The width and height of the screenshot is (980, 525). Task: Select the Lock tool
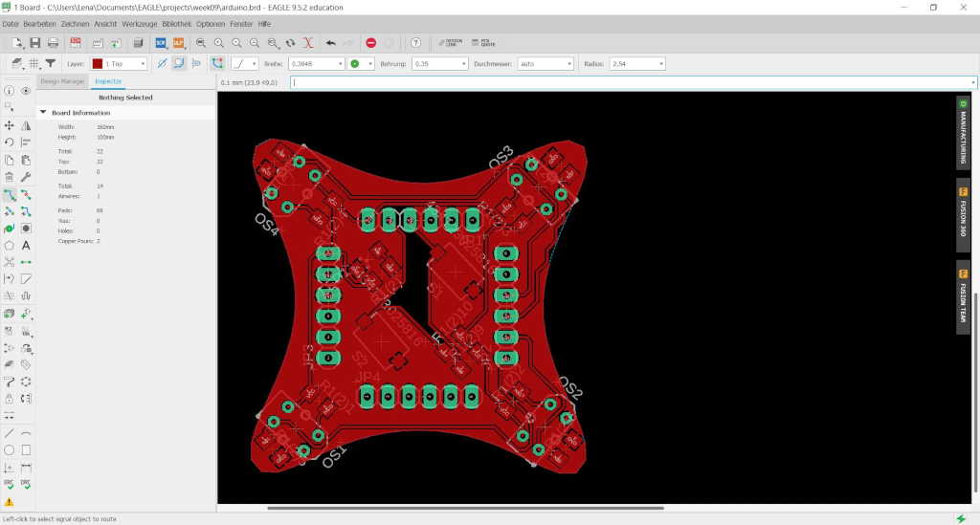10,398
